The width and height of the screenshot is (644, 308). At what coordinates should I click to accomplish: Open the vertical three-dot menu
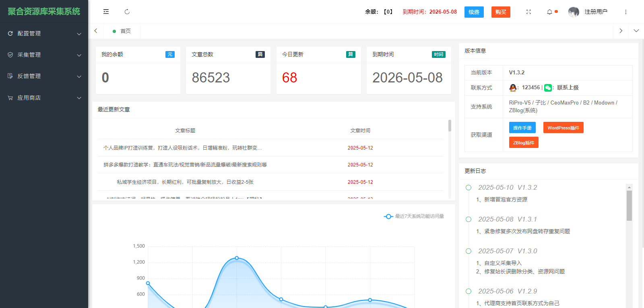[625, 12]
